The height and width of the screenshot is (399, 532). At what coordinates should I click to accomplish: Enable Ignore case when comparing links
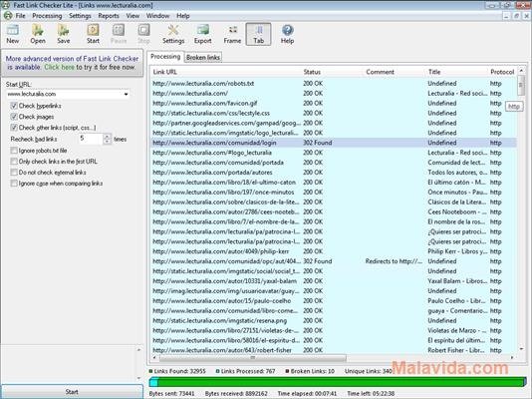pyautogui.click(x=14, y=183)
